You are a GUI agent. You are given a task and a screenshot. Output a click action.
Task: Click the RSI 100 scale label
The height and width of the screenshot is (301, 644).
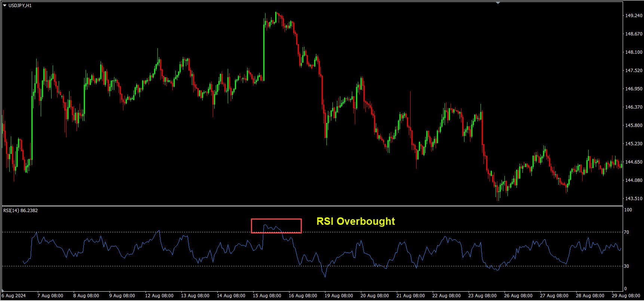pos(628,210)
